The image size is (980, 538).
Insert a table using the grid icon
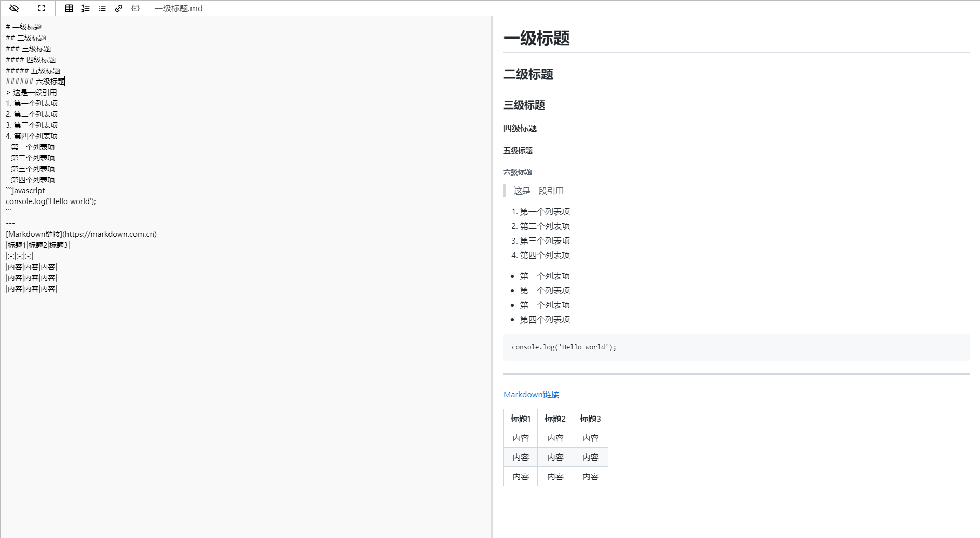[x=69, y=8]
